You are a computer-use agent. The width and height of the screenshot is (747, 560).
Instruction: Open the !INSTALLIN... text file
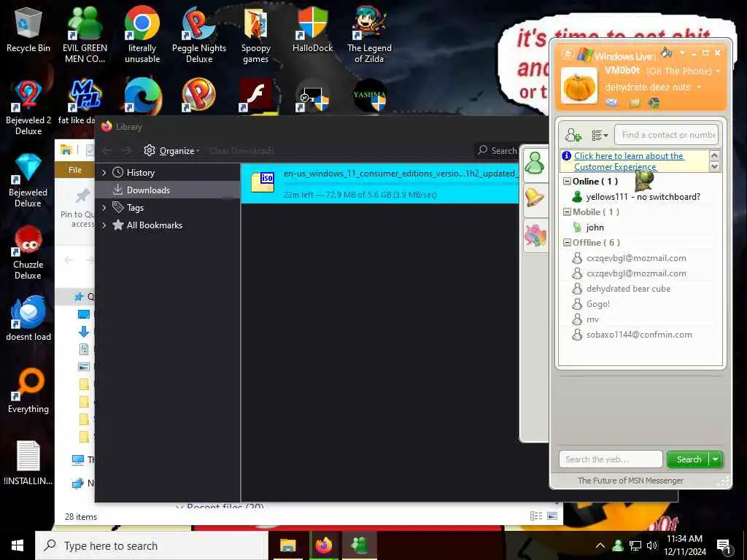pyautogui.click(x=28, y=463)
